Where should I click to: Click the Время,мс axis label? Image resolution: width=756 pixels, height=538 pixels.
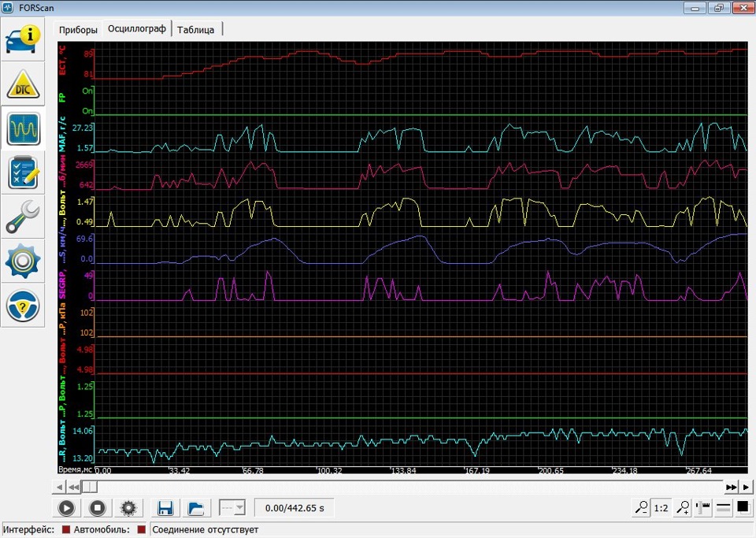click(76, 469)
